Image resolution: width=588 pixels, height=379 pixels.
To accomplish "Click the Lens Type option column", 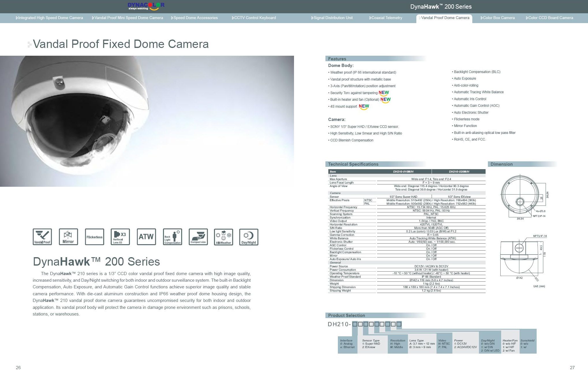I will pyautogui.click(x=422, y=344).
